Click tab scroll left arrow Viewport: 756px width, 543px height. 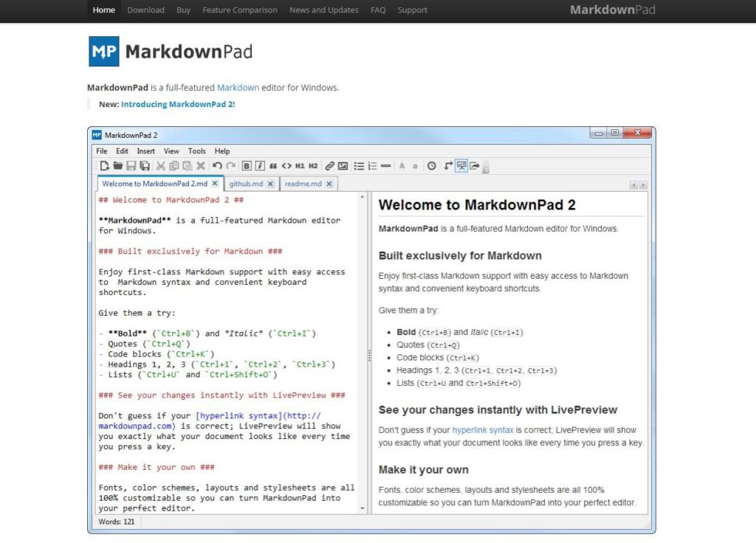point(633,185)
